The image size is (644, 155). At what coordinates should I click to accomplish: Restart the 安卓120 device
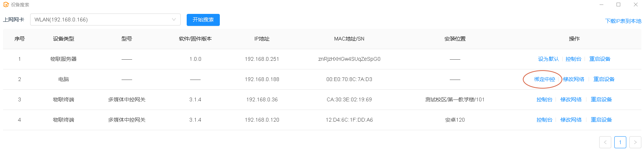[x=601, y=120]
